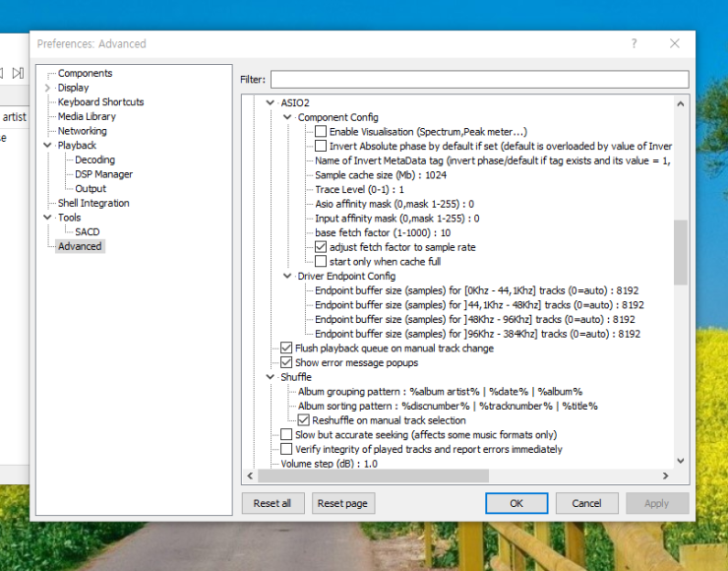
Task: Toggle Invert Absolute phase by default checkbox
Action: (321, 147)
